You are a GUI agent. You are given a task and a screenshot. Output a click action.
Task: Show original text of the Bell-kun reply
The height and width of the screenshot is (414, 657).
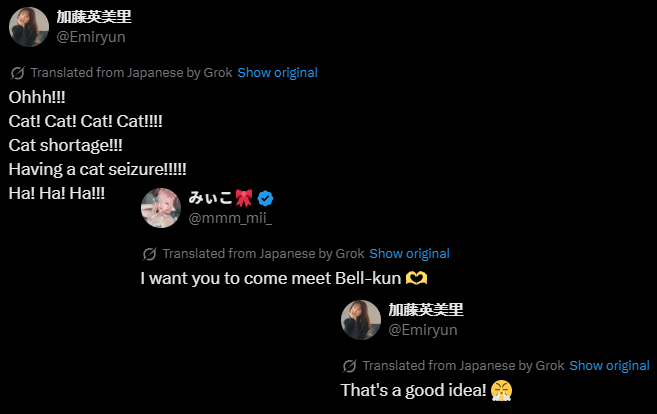click(409, 254)
